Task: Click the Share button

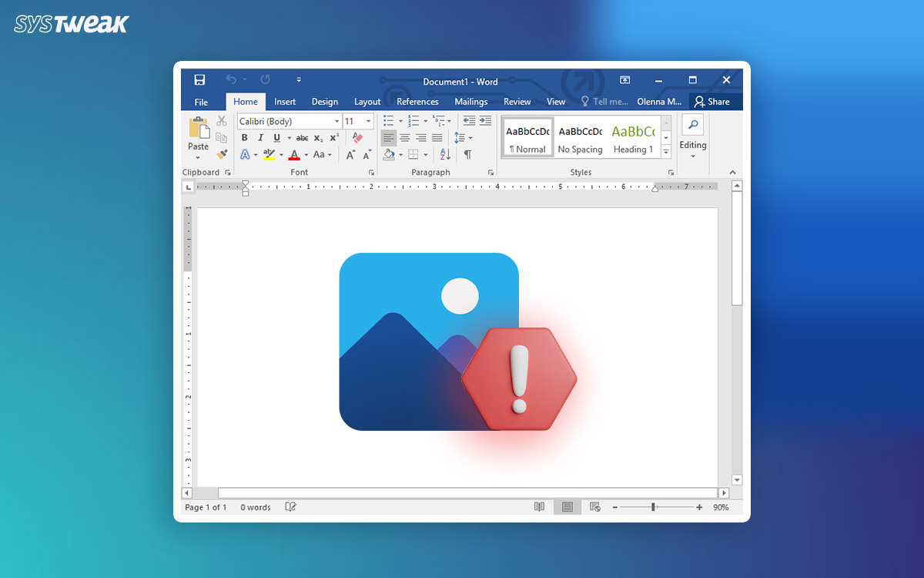Action: [712, 102]
